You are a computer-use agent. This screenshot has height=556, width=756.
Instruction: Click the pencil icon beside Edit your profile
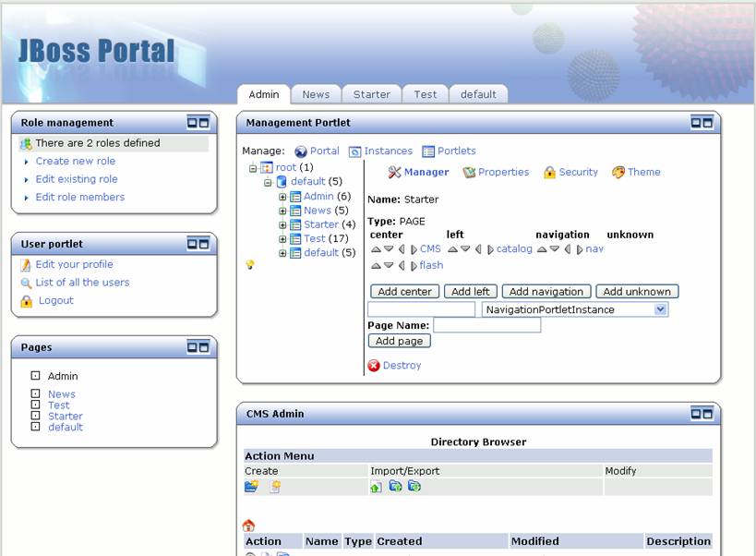26,265
